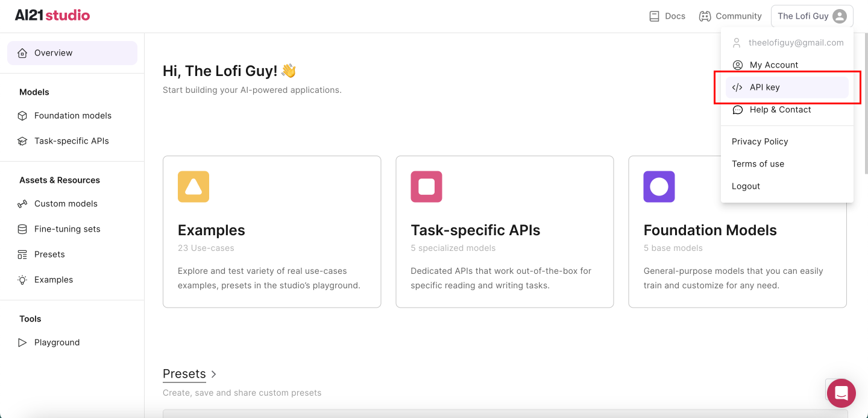Screen dimensions: 868x418
Task: Click the Docs link label
Action: click(675, 16)
